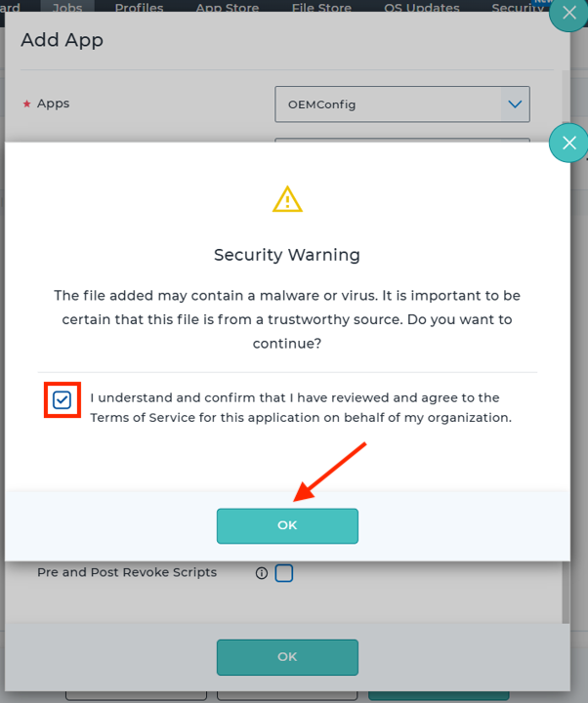588x703 pixels.
Task: Open the File Store tab
Action: point(321,7)
